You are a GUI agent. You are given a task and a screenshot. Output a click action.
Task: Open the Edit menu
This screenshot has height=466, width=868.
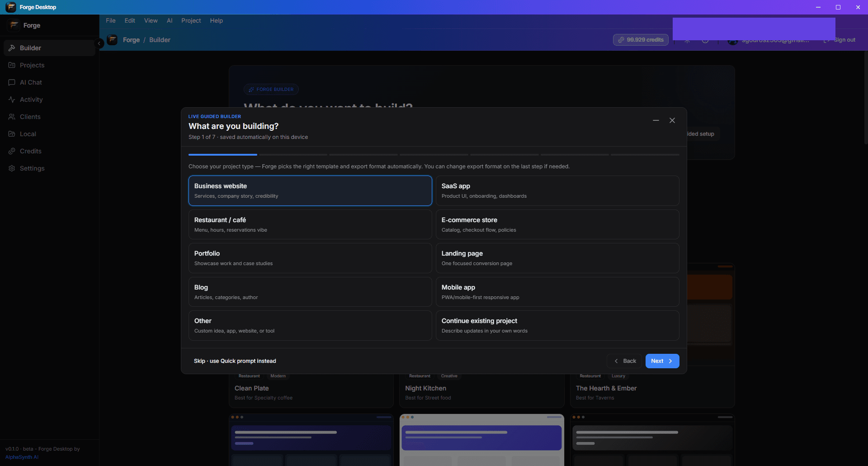click(x=130, y=21)
